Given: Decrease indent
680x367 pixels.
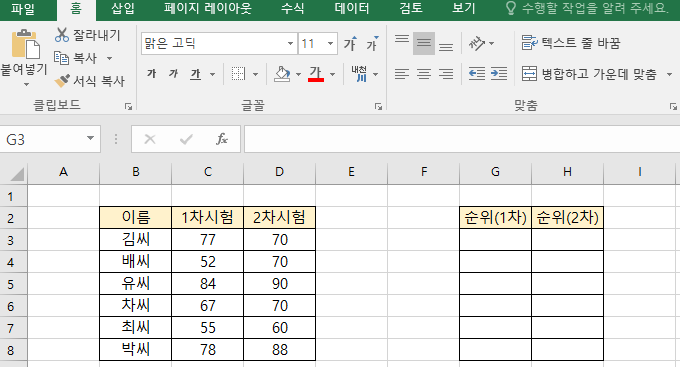Looking at the screenshot, I should tap(477, 74).
